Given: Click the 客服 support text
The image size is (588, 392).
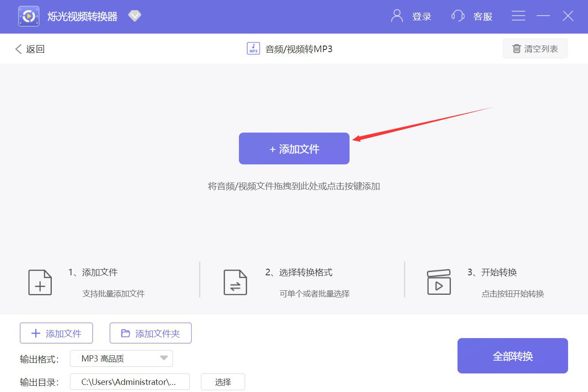Looking at the screenshot, I should [483, 17].
